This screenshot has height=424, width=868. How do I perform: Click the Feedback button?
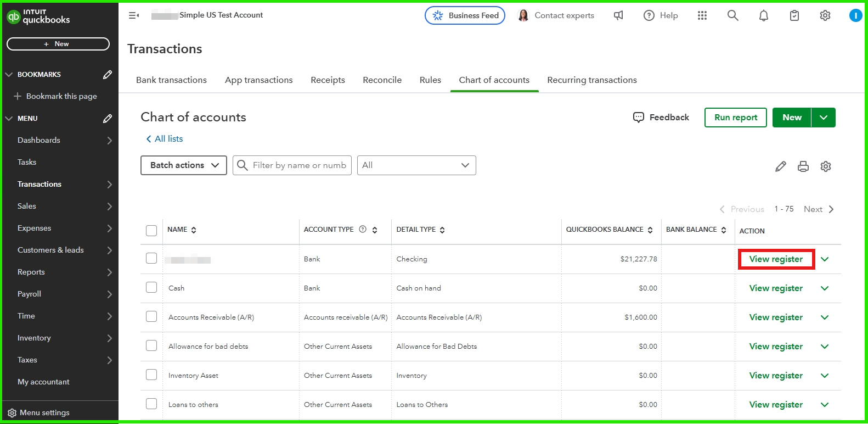click(x=661, y=118)
